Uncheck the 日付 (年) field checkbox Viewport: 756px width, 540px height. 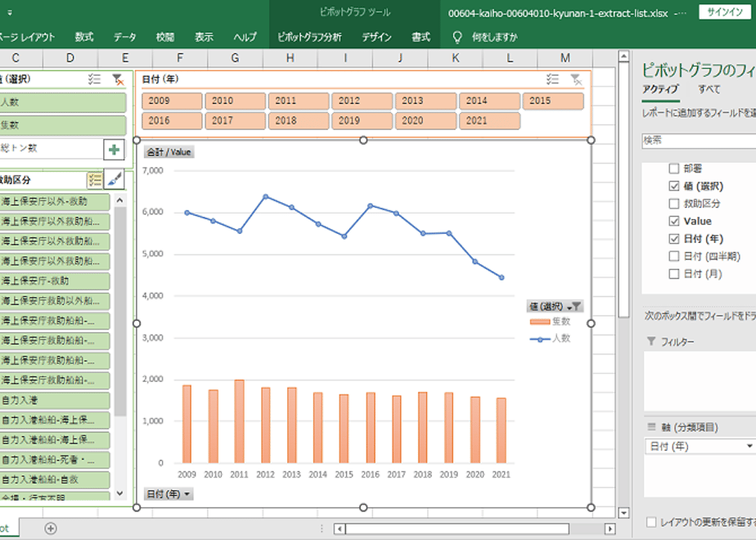[674, 239]
